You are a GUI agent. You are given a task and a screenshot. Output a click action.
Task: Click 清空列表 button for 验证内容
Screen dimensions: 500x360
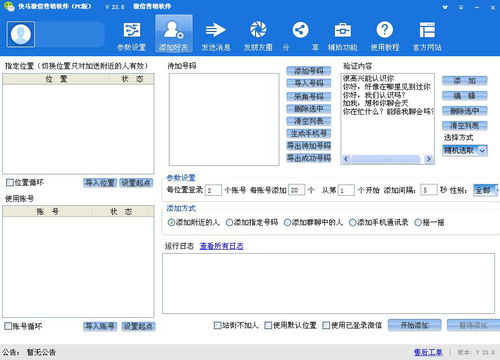465,126
